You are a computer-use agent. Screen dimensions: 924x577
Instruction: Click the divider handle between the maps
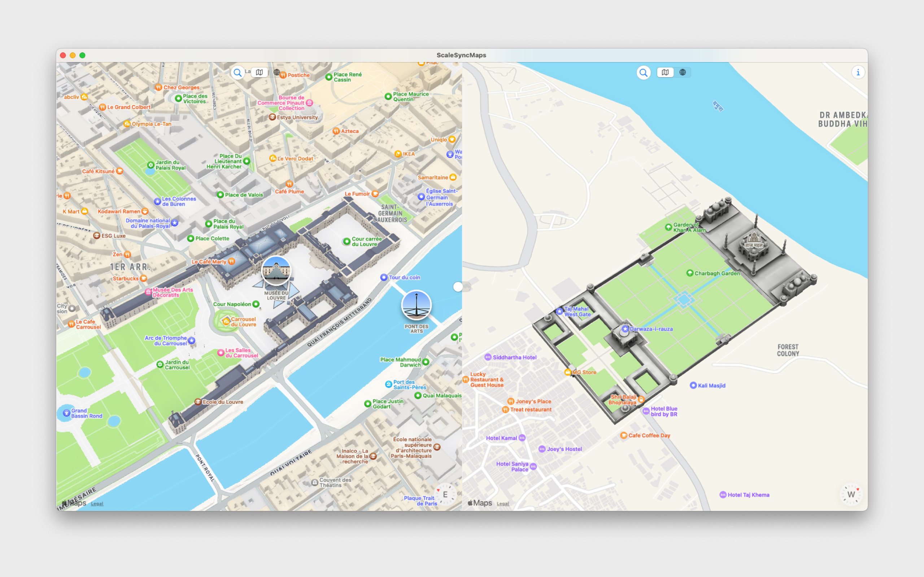pyautogui.click(x=458, y=287)
